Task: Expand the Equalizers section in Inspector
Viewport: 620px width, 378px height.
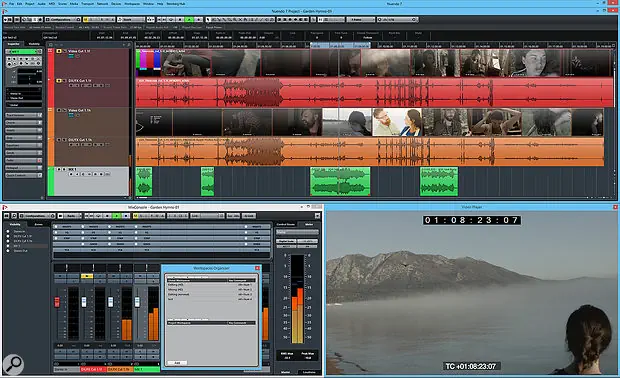Action: 23,145
